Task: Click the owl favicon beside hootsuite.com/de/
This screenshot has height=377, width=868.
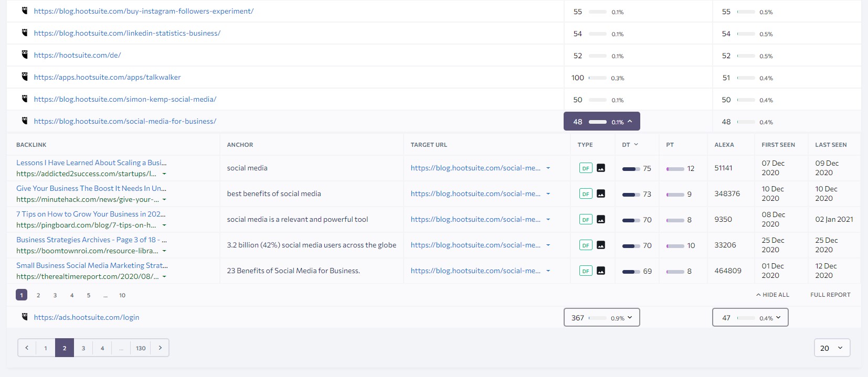Action: tap(24, 55)
